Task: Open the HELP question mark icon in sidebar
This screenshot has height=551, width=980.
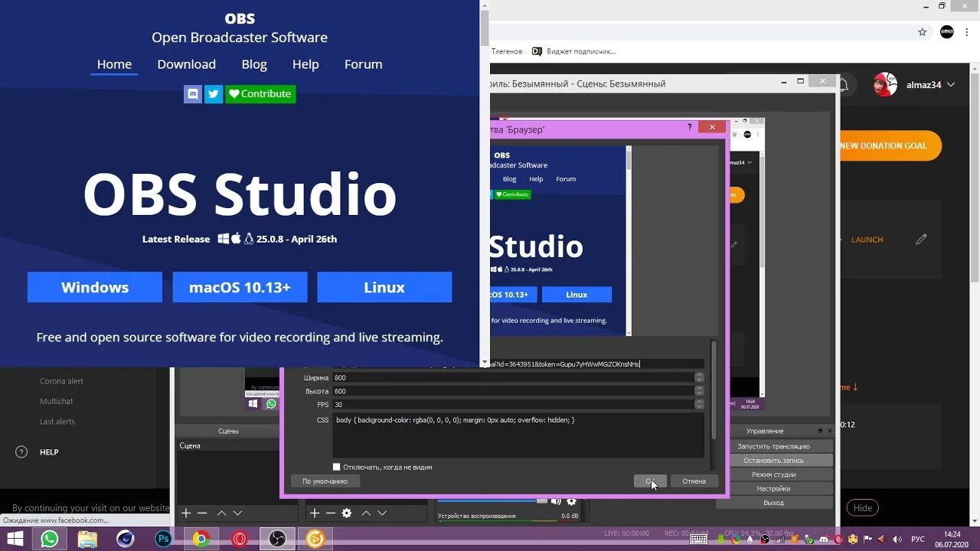Action: pos(21,452)
